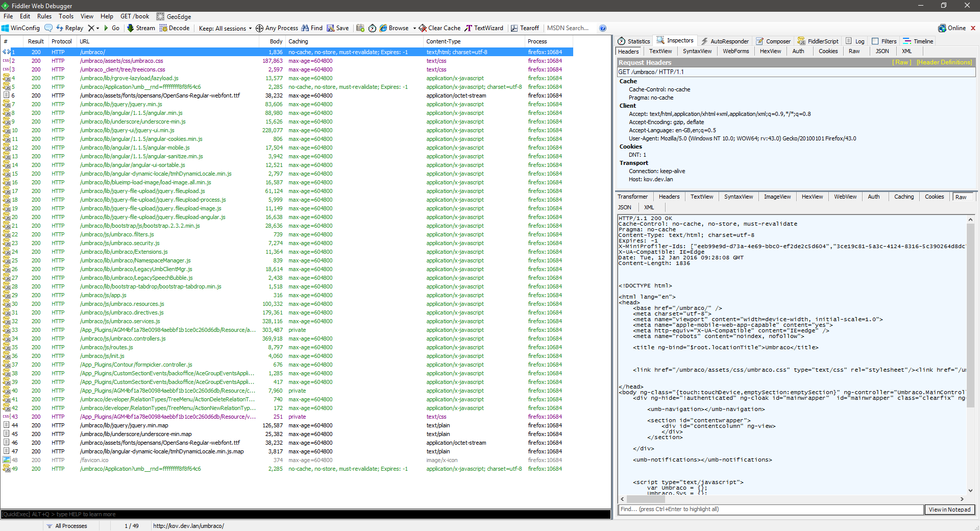The height and width of the screenshot is (531, 980).
Task: Click the Go resume arrow button
Action: (112, 28)
